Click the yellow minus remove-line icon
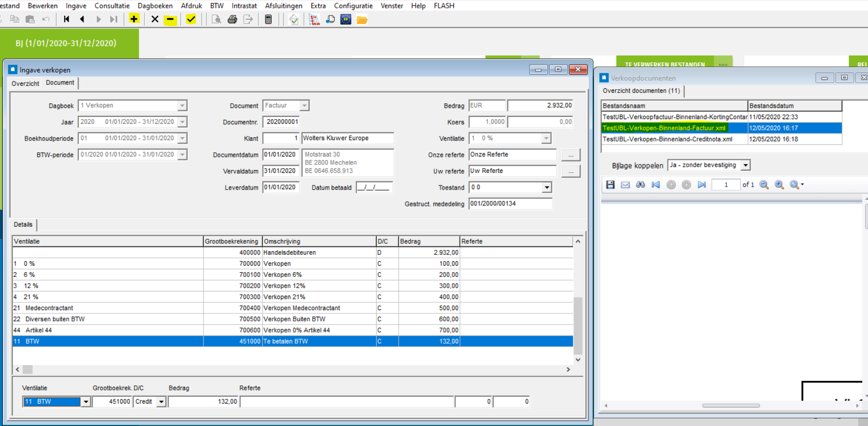Viewport: 868px width, 426px height. point(170,19)
